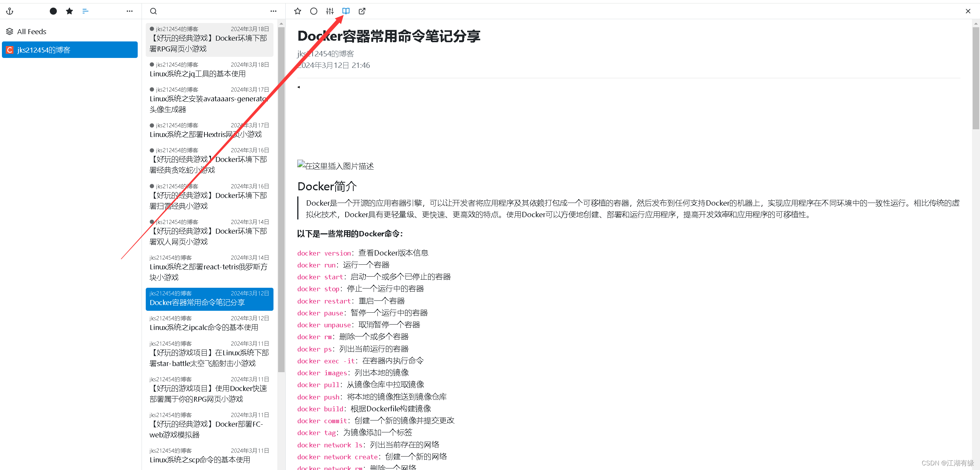The width and height of the screenshot is (980, 470).
Task: Open the article in external browser
Action: (361, 11)
